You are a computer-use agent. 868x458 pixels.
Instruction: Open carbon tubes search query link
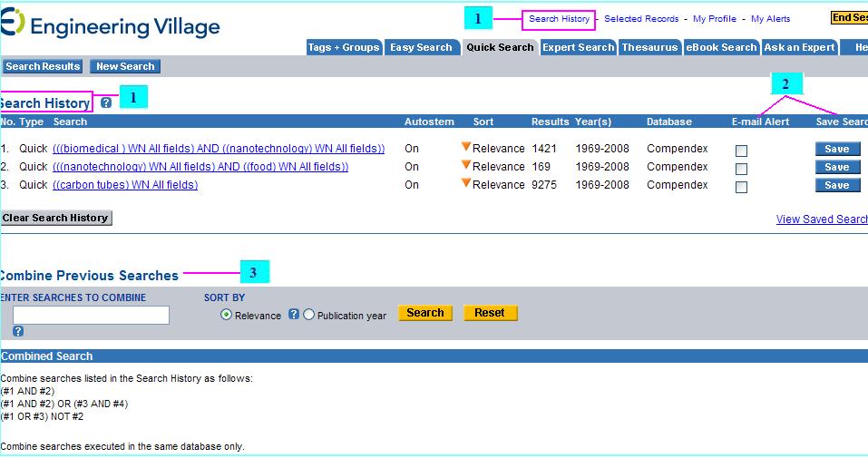pos(125,185)
